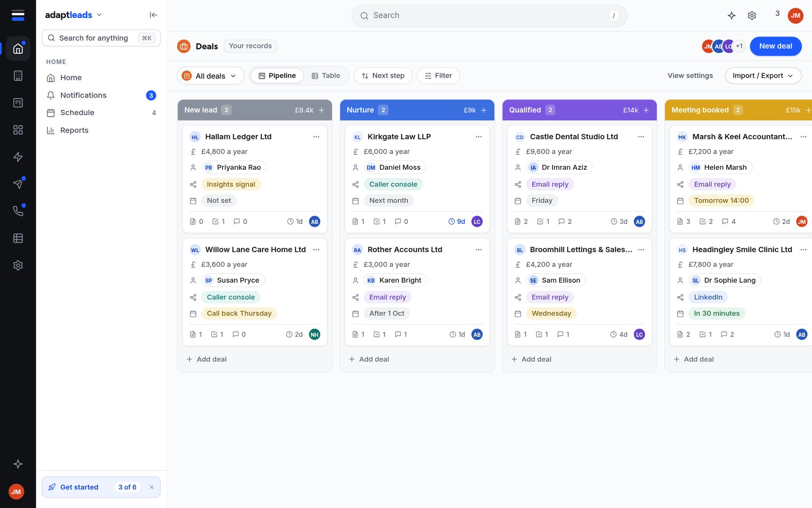Open the Import / Export dropdown
Viewport: 812px width, 508px height.
(x=763, y=76)
